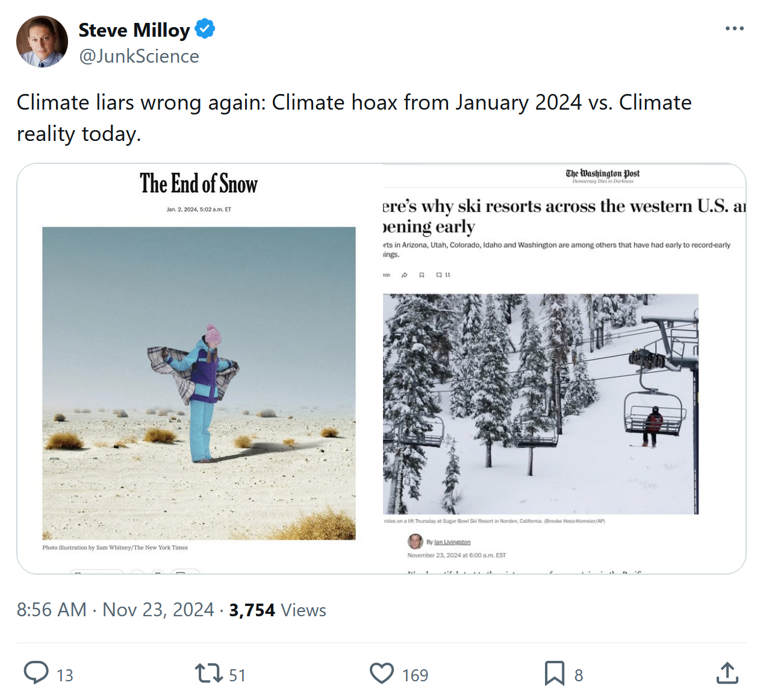Click the author headshot beside the byline
This screenshot has height=700, width=766.
click(416, 541)
